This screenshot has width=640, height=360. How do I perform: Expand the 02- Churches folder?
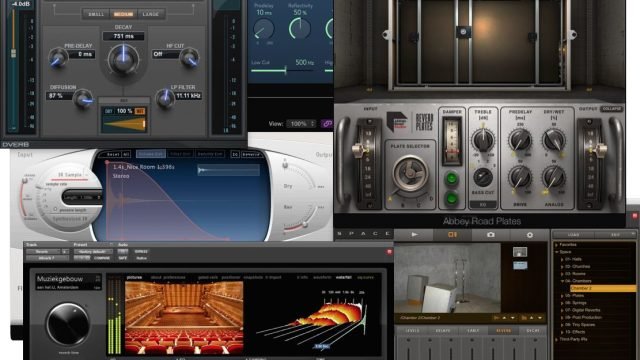(562, 267)
